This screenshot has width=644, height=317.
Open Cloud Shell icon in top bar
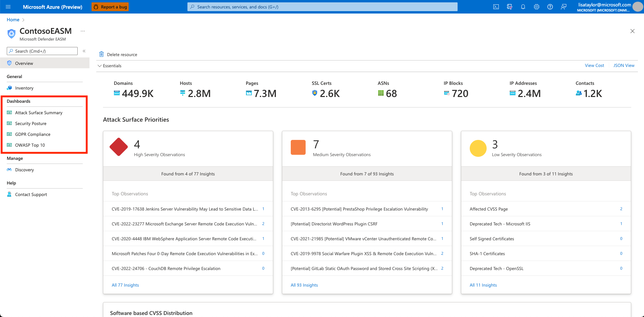(496, 7)
